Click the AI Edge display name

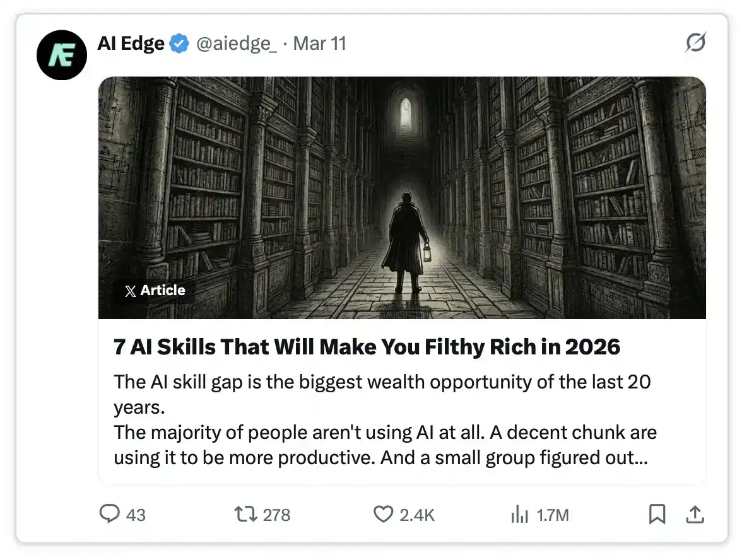pyautogui.click(x=131, y=44)
